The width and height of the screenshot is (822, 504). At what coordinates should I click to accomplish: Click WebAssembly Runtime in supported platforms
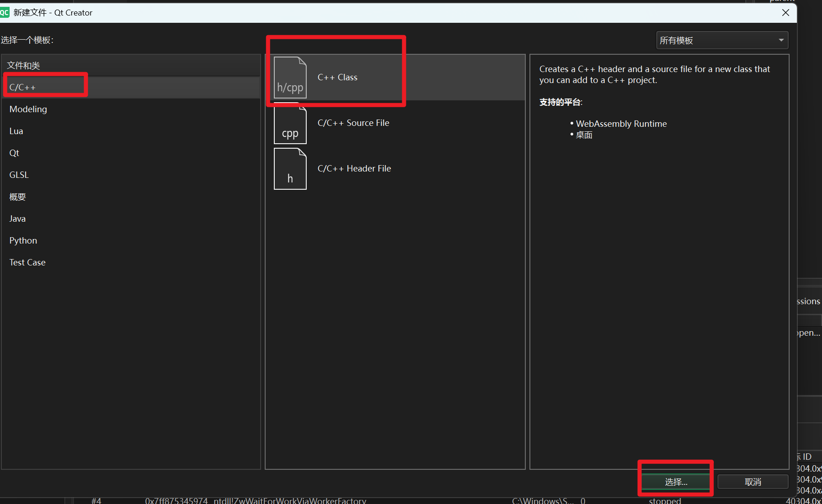(x=621, y=124)
